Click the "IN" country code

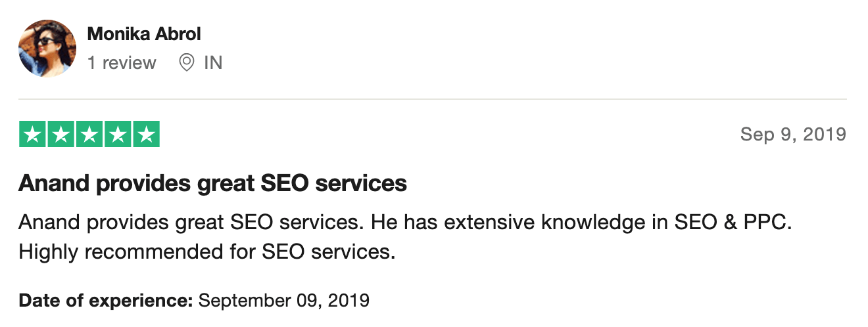tap(213, 63)
